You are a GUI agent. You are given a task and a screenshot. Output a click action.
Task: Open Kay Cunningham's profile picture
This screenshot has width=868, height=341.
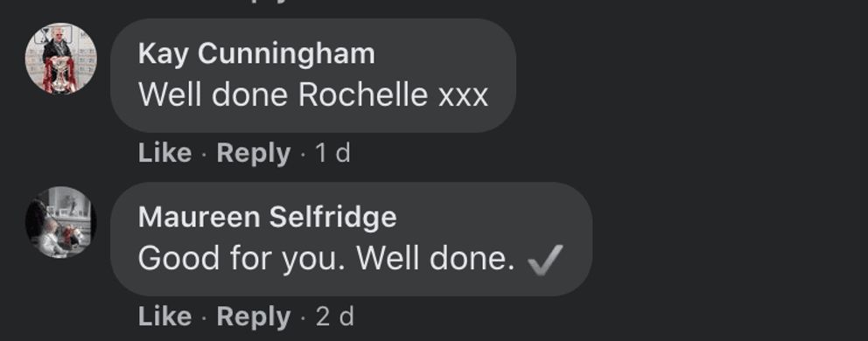coord(61,58)
